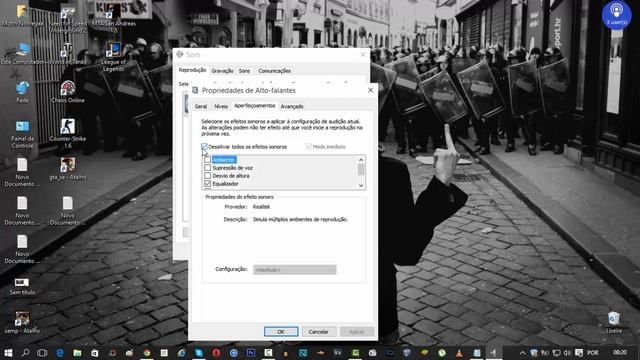This screenshot has width=640, height=360.
Task: Switch to the Geral tab
Action: (x=200, y=107)
